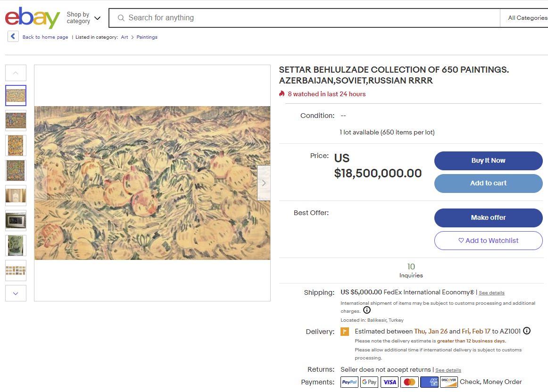Add item to Watchlist
Screen dimensions: 548x392
(x=488, y=241)
